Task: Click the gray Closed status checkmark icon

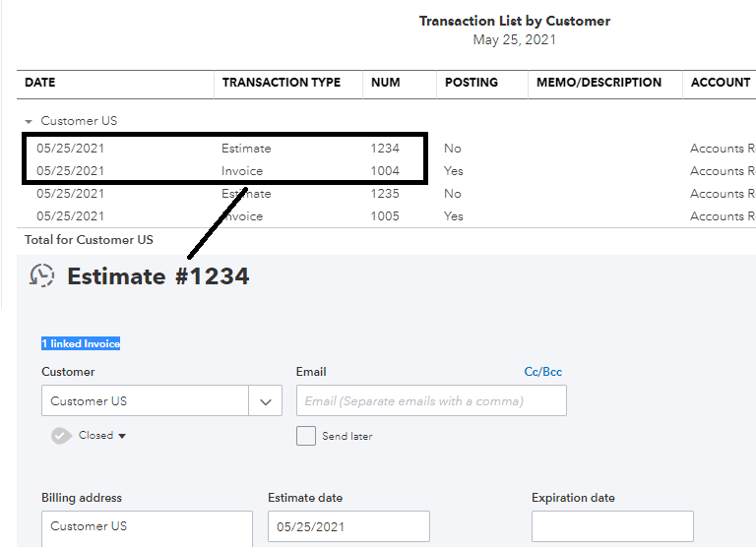Action: pos(61,436)
